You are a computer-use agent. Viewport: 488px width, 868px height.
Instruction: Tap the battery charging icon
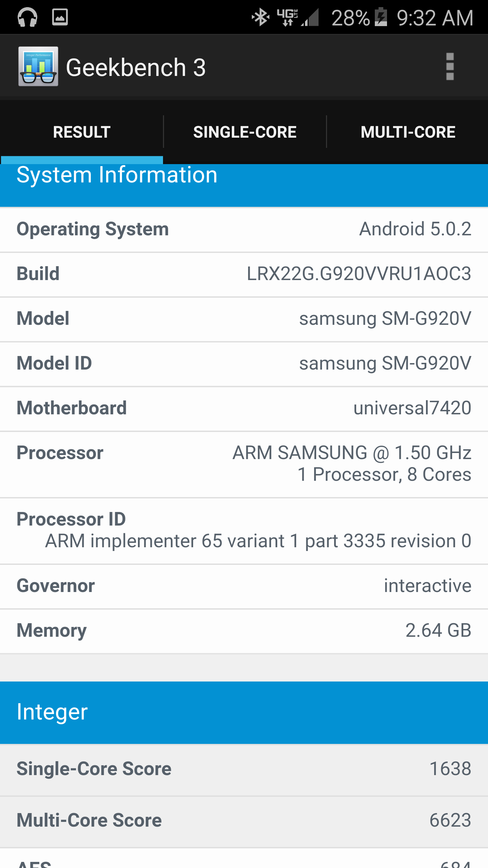click(381, 17)
